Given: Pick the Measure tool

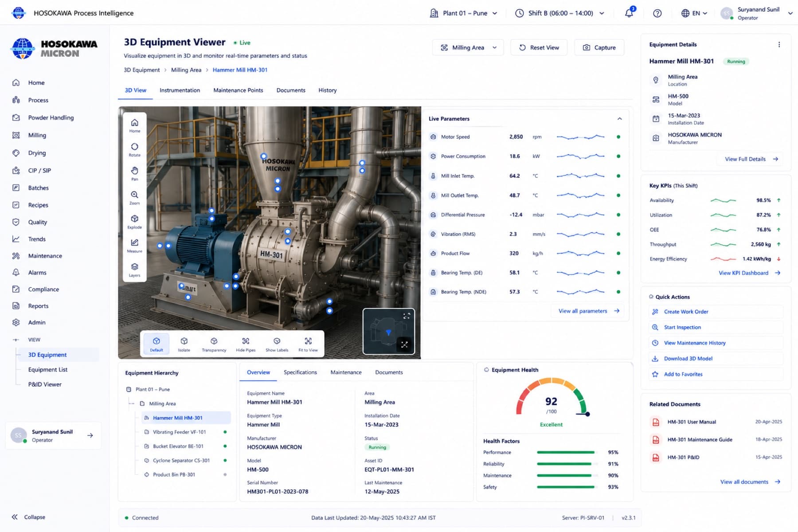Looking at the screenshot, I should (x=134, y=246).
